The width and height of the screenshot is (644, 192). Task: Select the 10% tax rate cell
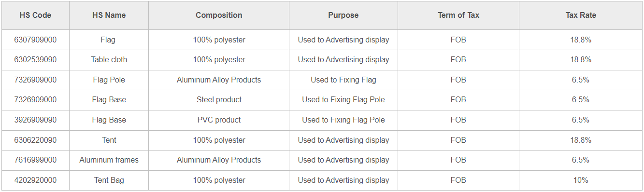click(581, 180)
